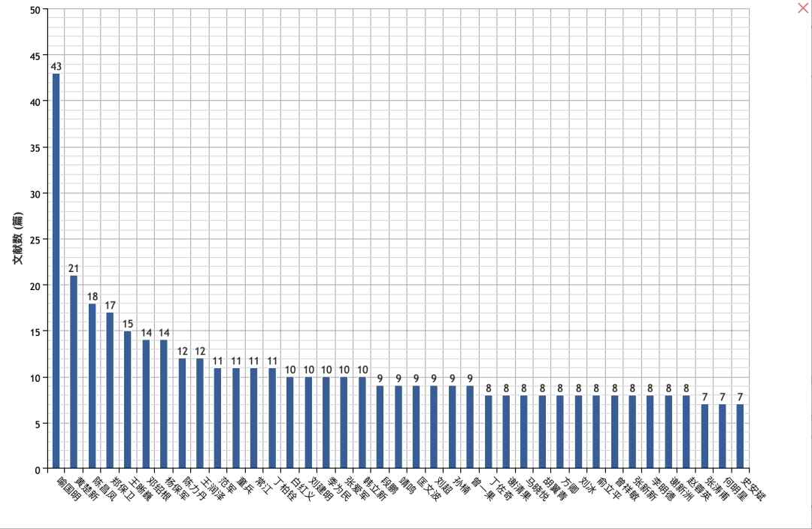Image resolution: width=812 pixels, height=529 pixels.
Task: Click the axis name label 张涛甫
Action: [x=717, y=488]
